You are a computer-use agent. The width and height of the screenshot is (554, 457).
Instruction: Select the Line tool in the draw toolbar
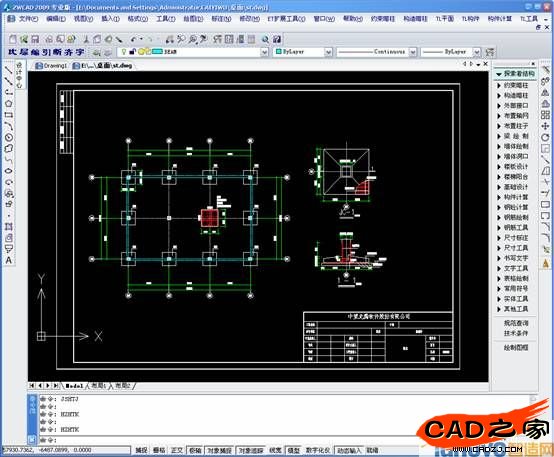(x=8, y=70)
